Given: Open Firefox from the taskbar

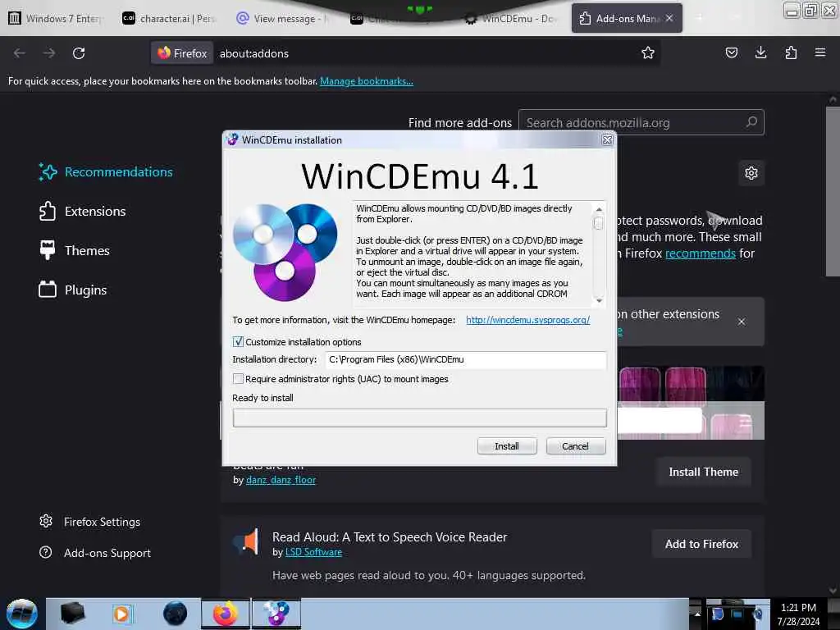Looking at the screenshot, I should [x=226, y=614].
